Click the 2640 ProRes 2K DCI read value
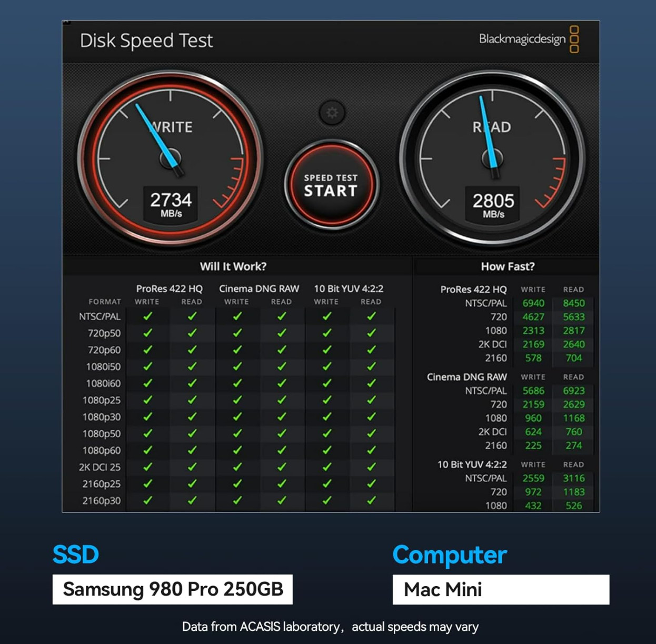Image resolution: width=656 pixels, height=644 pixels. coord(574,344)
